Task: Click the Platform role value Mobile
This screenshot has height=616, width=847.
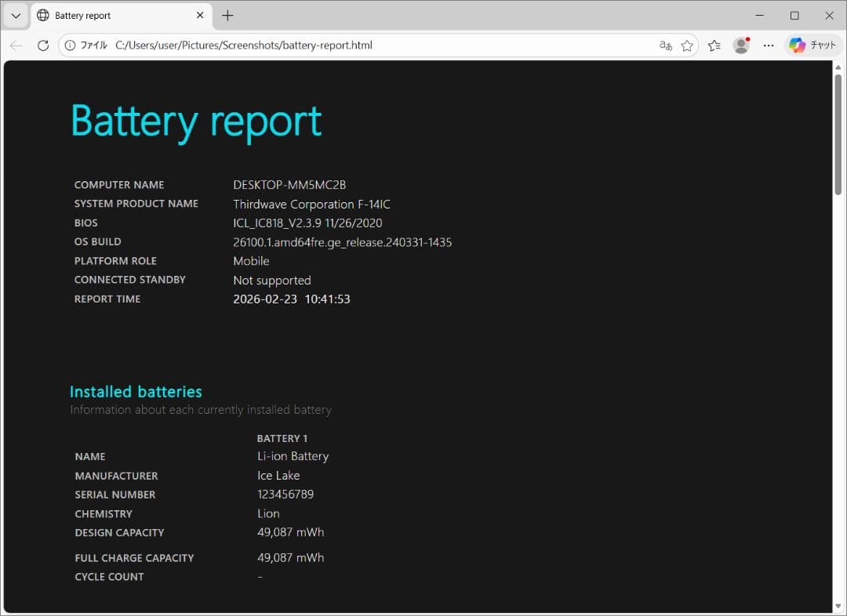Action: (251, 261)
